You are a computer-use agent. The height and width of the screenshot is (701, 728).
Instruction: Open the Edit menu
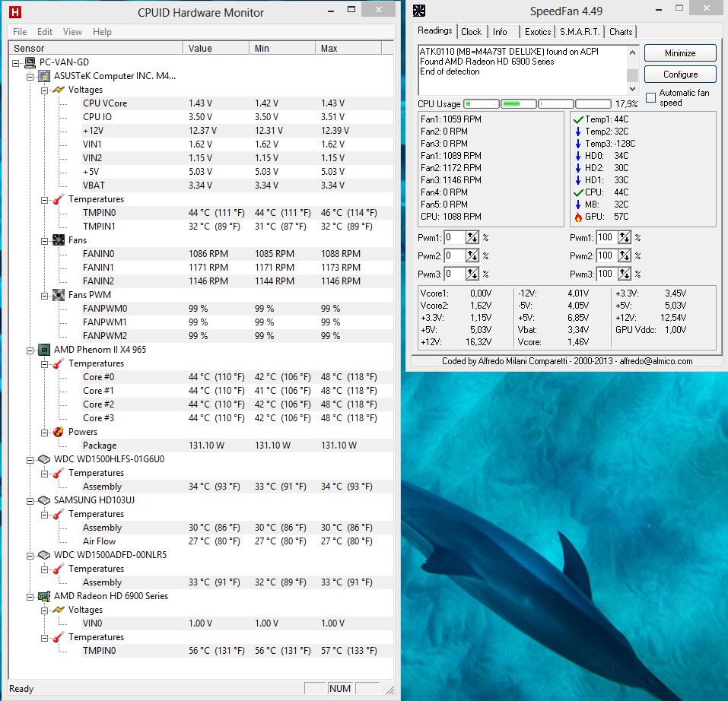pyautogui.click(x=45, y=31)
